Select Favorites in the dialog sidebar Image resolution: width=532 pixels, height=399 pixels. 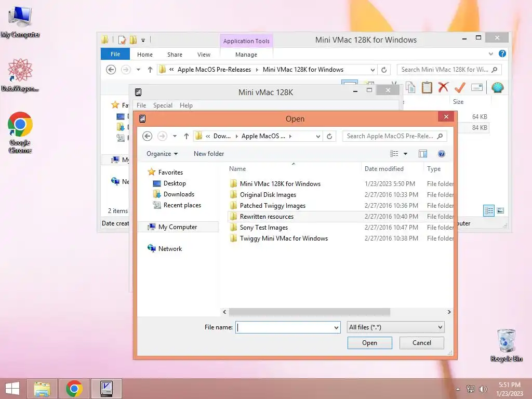coord(166,172)
